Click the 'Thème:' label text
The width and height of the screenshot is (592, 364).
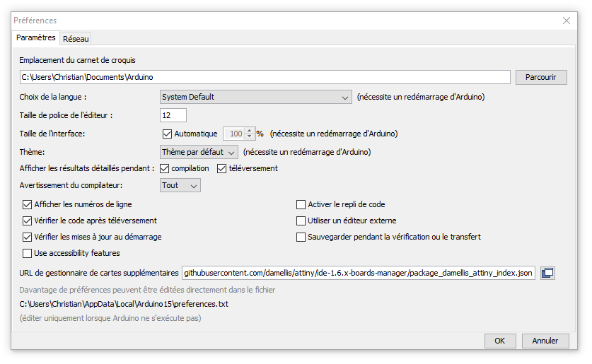coord(32,152)
